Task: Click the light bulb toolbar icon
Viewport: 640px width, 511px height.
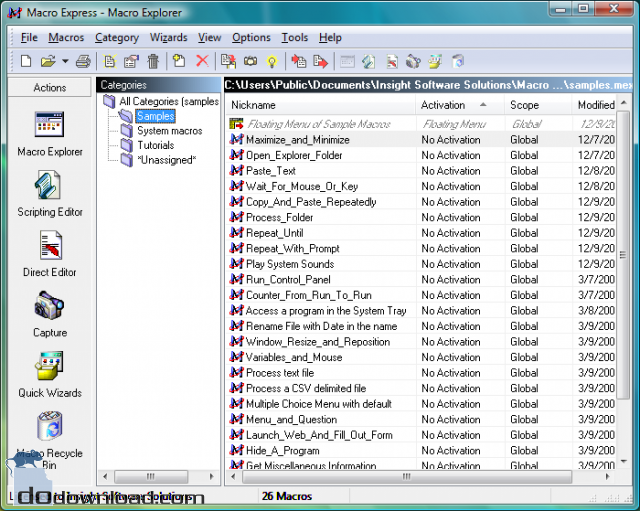Action: coord(272,61)
